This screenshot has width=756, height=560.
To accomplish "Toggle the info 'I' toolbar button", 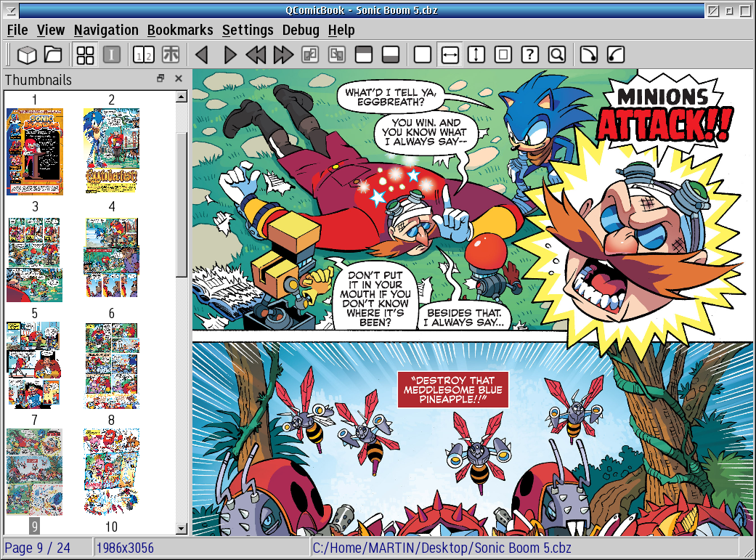I will [x=111, y=54].
